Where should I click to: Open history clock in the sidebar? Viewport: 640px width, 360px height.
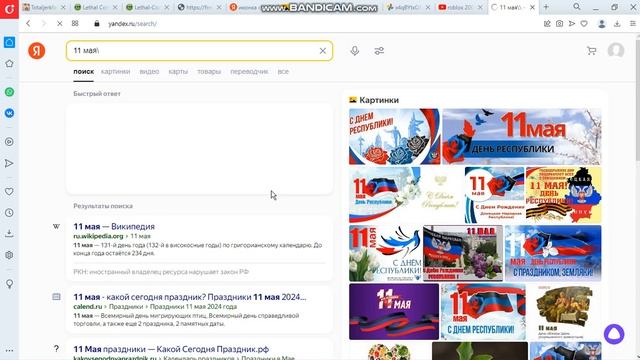point(9,213)
